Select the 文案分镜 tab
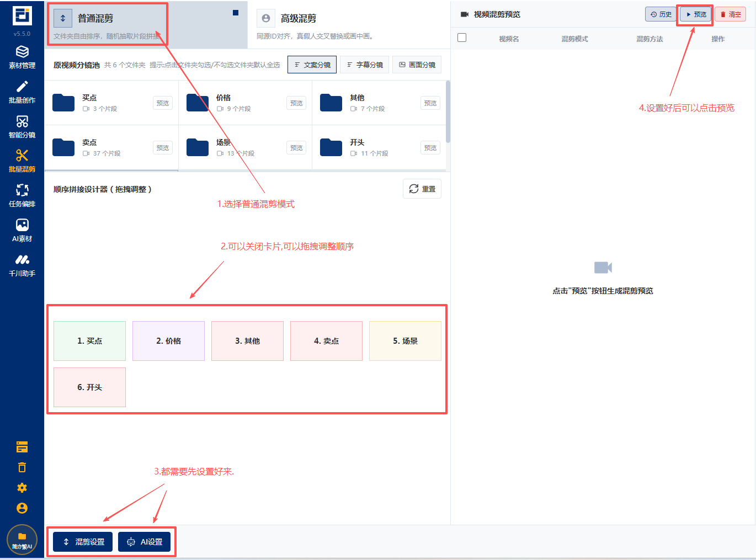Screen dimensions: 756x560 pos(312,65)
